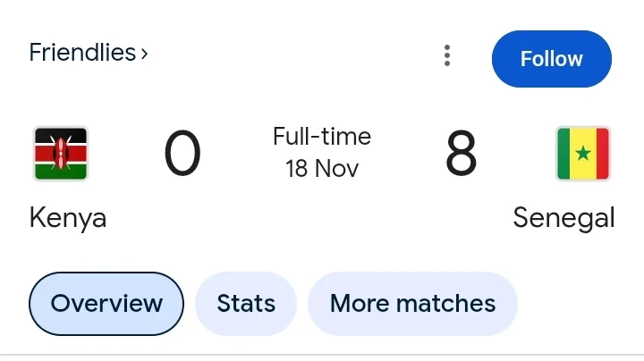Screen dimensions: 644x361
Task: Switch to the Stats tab
Action: pos(246,303)
